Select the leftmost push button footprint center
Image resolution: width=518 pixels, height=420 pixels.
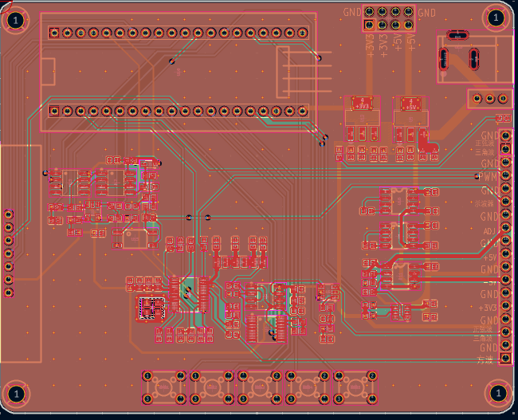[x=164, y=387]
